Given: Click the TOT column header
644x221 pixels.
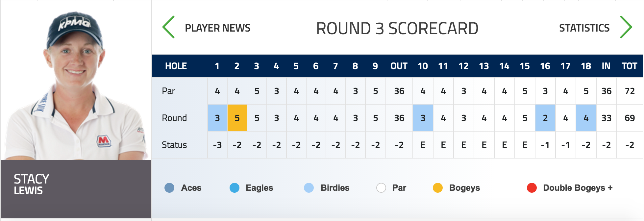Looking at the screenshot, I should click(x=629, y=66).
